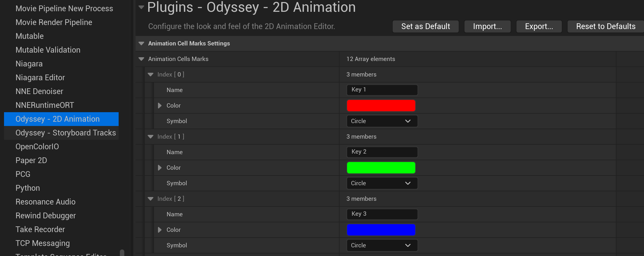This screenshot has width=644, height=256.
Task: Collapse the Animation Cells Marks array
Action: coord(141,59)
